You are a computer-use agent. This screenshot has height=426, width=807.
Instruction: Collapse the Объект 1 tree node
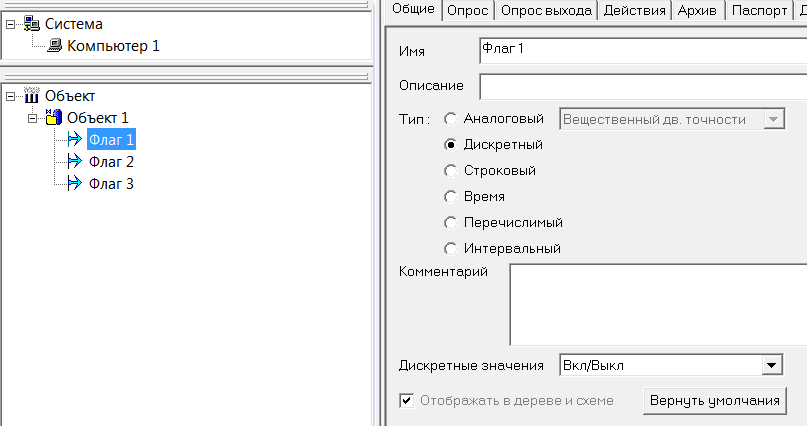coord(32,118)
